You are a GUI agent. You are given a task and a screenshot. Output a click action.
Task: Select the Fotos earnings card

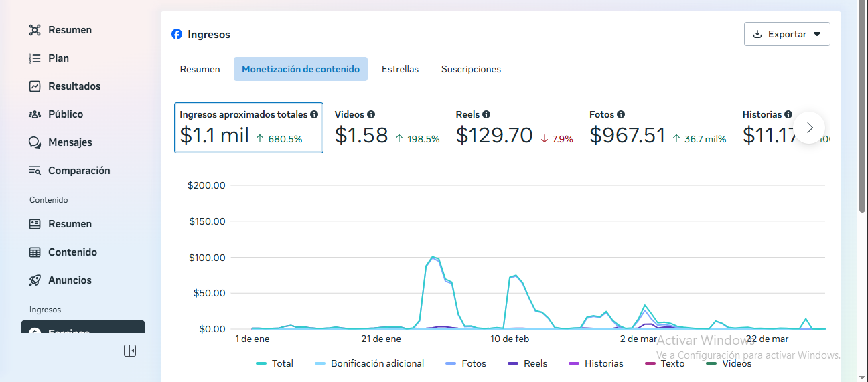point(657,128)
